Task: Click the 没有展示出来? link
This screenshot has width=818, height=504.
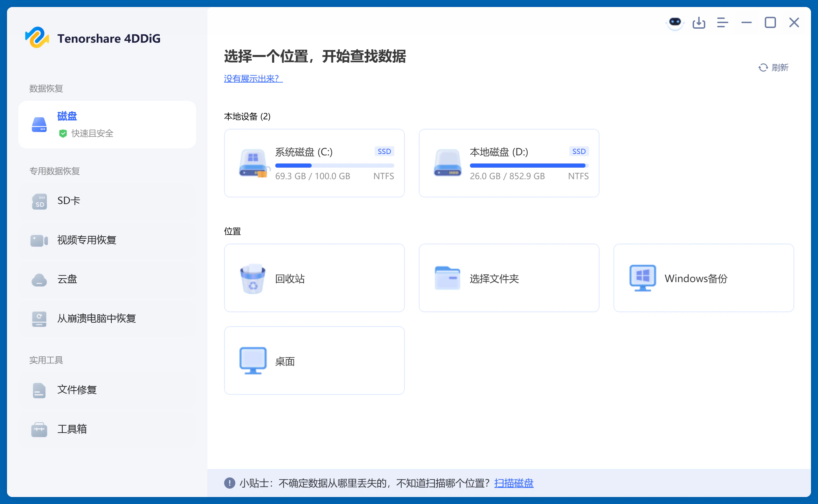Action: (253, 79)
